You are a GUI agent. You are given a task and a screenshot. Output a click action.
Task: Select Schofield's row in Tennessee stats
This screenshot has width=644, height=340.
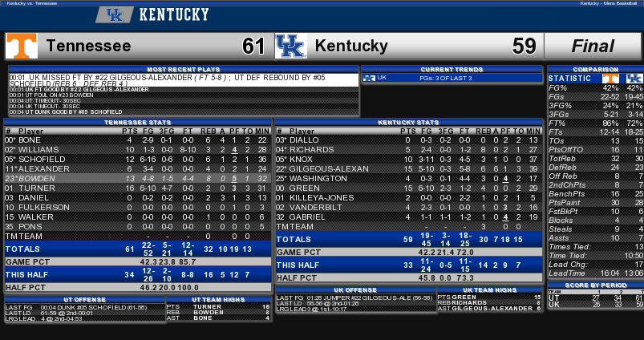coord(137,159)
